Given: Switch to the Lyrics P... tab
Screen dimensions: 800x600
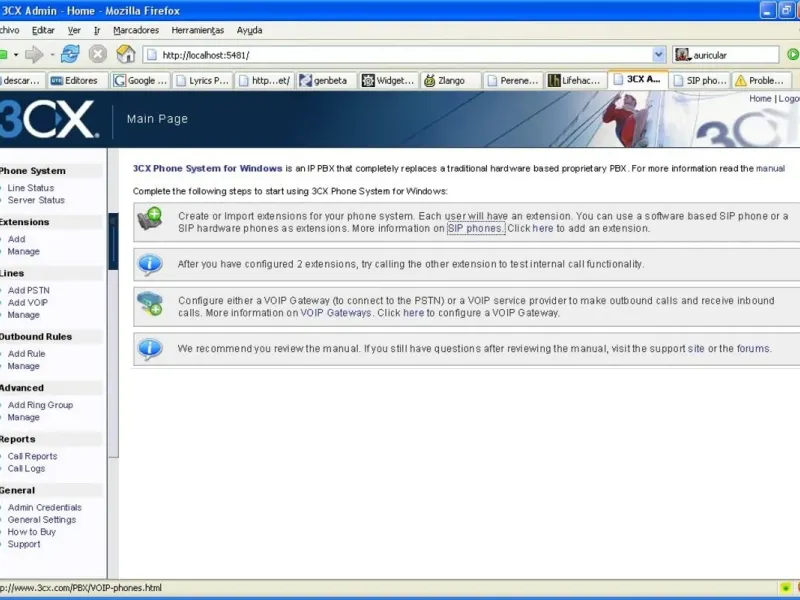Looking at the screenshot, I should coord(203,81).
